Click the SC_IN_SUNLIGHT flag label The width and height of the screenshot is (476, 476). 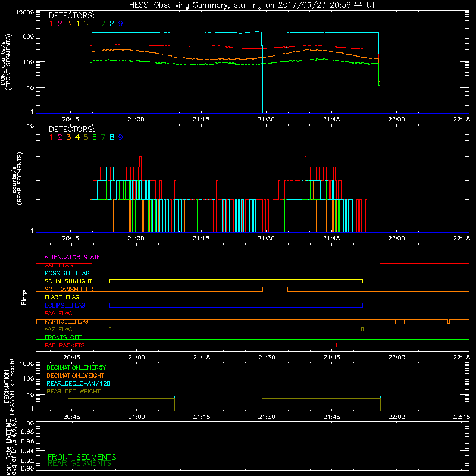click(68, 281)
